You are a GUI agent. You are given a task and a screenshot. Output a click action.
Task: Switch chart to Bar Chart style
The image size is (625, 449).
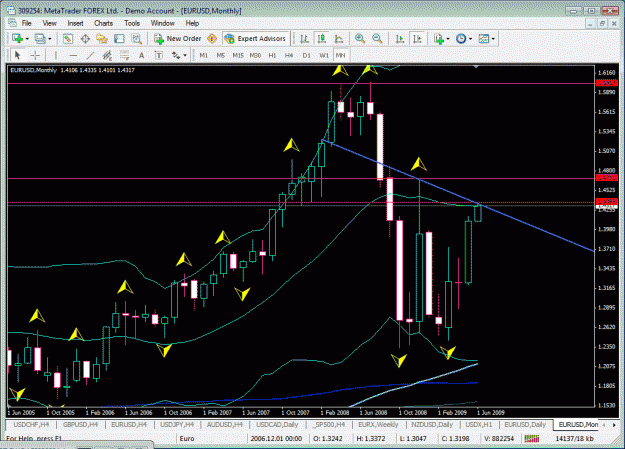305,39
